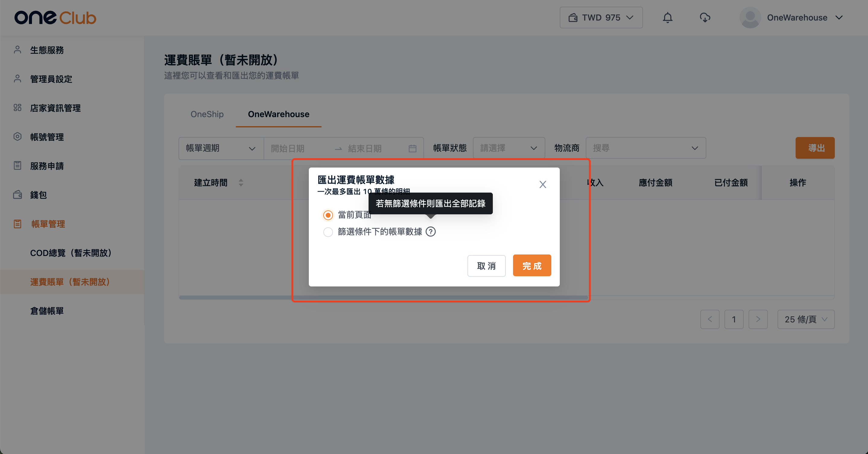
Task: Click the 錢包 wallet sidebar icon
Action: click(x=17, y=195)
